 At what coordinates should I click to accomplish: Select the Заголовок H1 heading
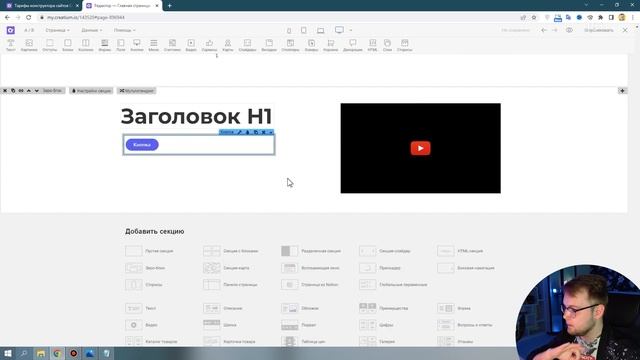coord(196,116)
